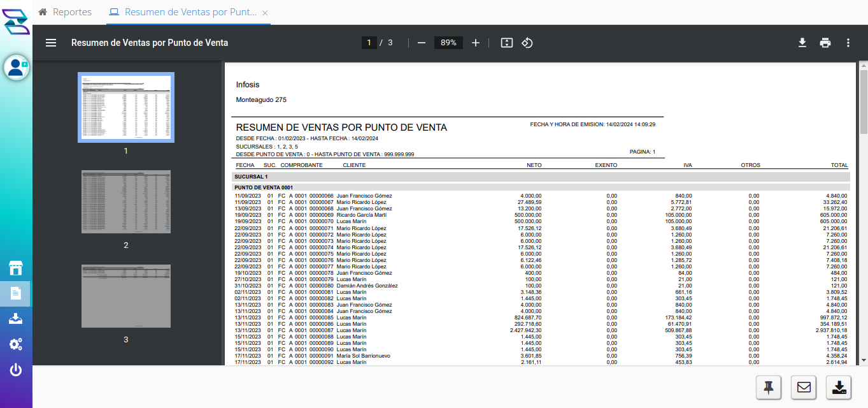Toggle the PDF sidebar hamburger menu
Viewport: 868px width, 408px height.
point(51,43)
